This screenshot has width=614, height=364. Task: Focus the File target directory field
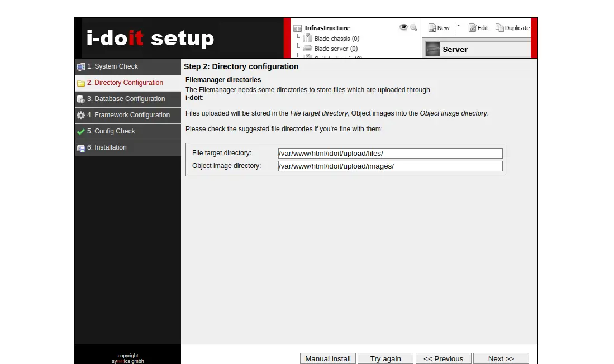pyautogui.click(x=390, y=153)
